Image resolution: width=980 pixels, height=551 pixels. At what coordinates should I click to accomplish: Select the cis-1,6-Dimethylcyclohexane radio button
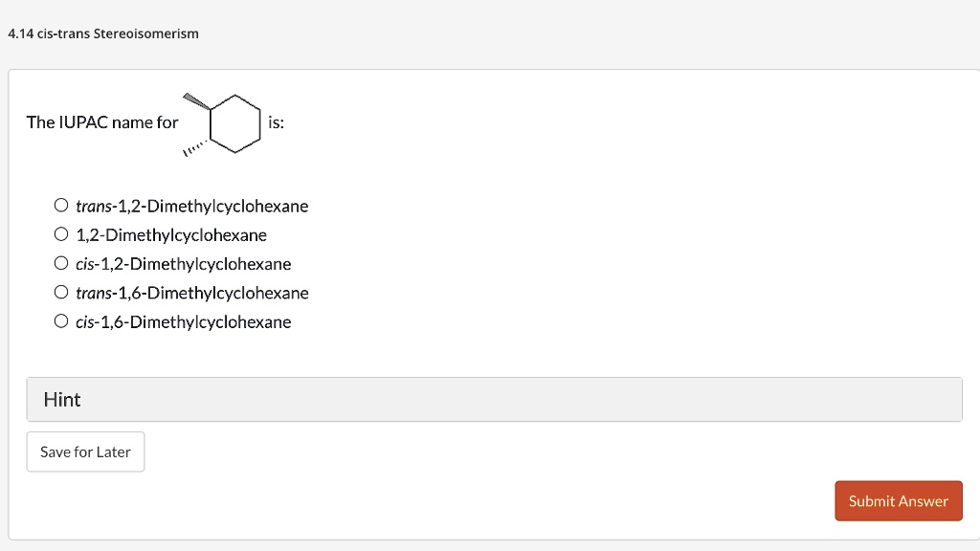pyautogui.click(x=60, y=320)
